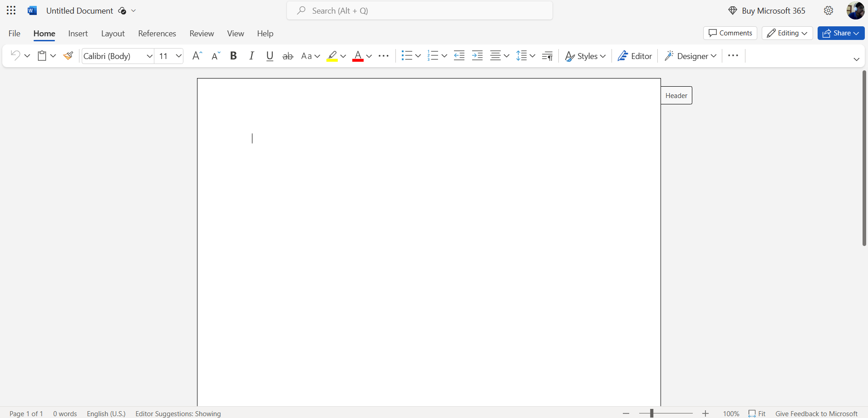868x418 pixels.
Task: Open the Comments panel
Action: pyautogui.click(x=730, y=33)
